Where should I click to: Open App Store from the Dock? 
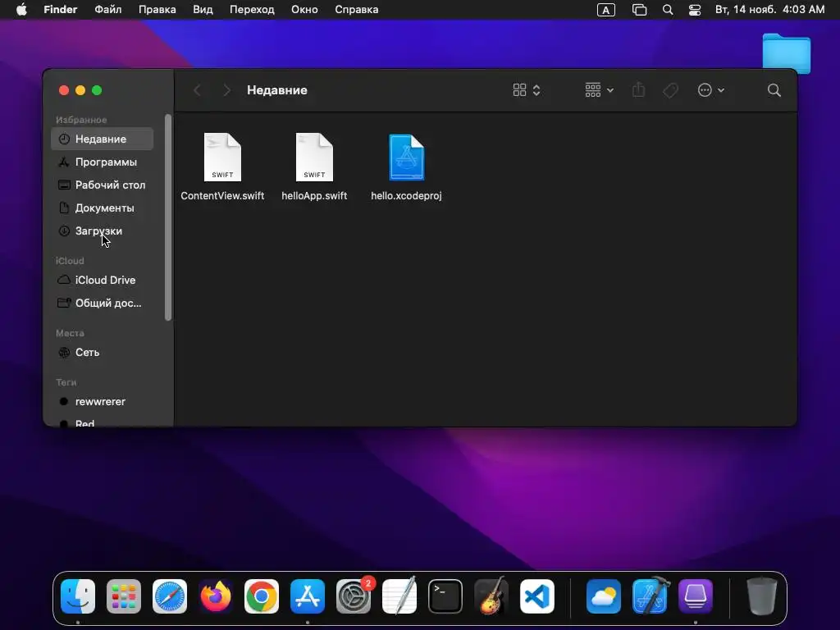coord(308,596)
